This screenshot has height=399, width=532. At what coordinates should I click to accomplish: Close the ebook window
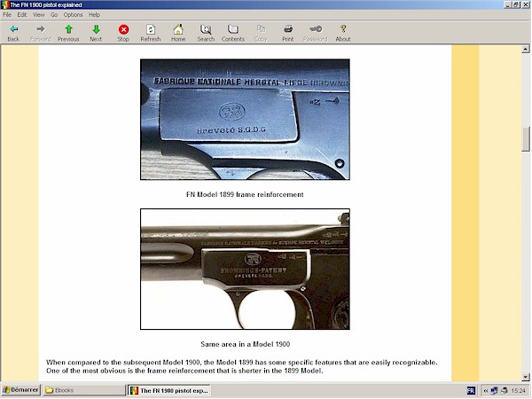coord(526,4)
